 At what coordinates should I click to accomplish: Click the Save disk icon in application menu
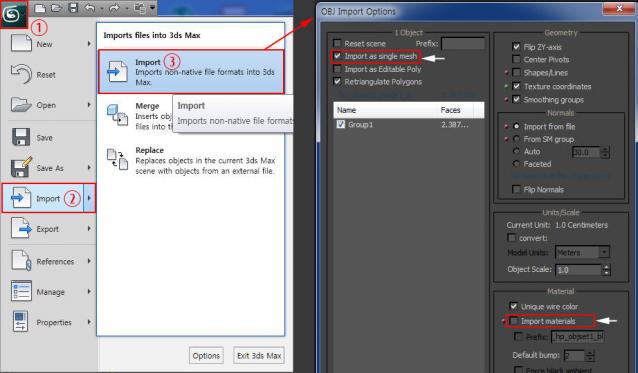21,137
